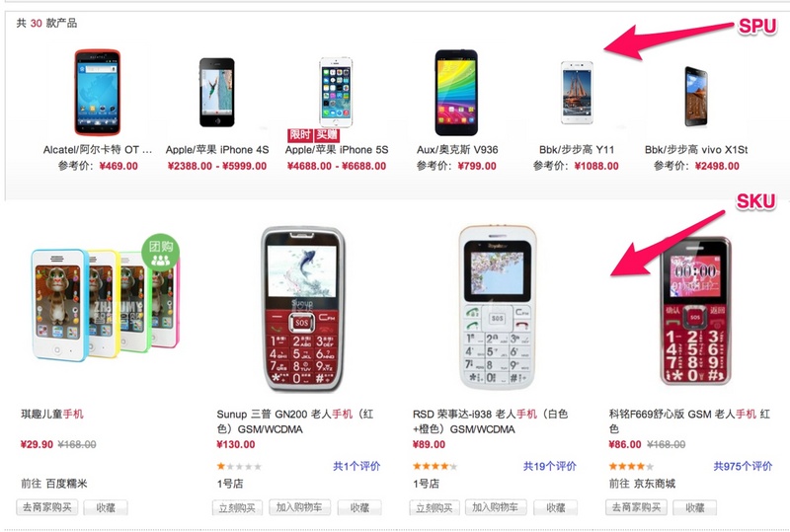Screen dimensions: 790x532
Task: Click the red Sunup GN200 phone image
Action: 302,308
